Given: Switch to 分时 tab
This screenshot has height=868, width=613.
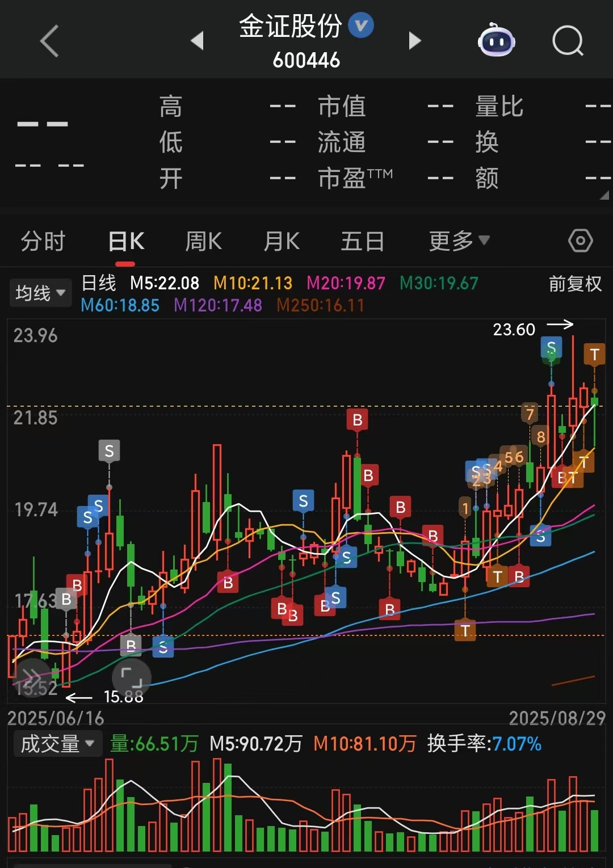Looking at the screenshot, I should (43, 241).
